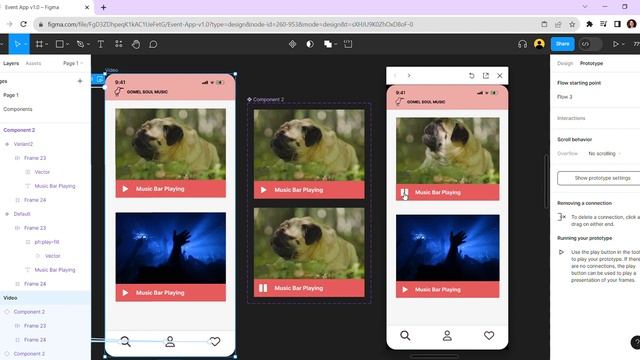Click Flow 3 starting point
Viewport: 640px width, 360px height.
(x=565, y=97)
